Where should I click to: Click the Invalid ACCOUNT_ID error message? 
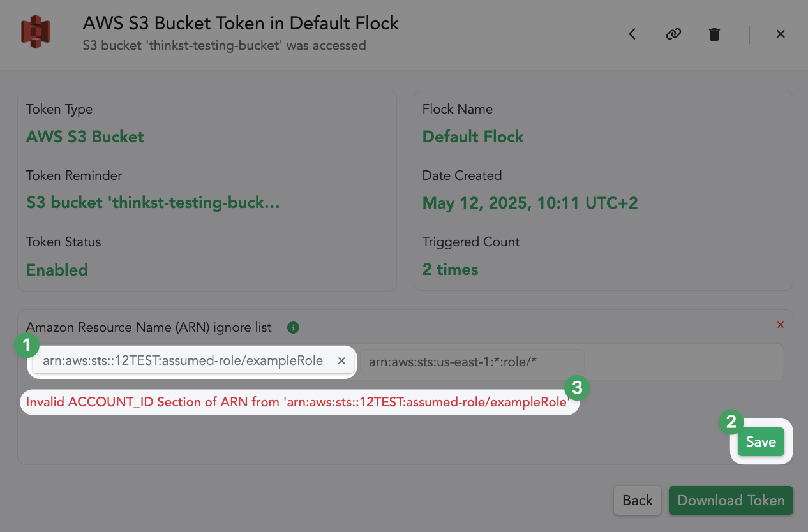[x=298, y=402]
